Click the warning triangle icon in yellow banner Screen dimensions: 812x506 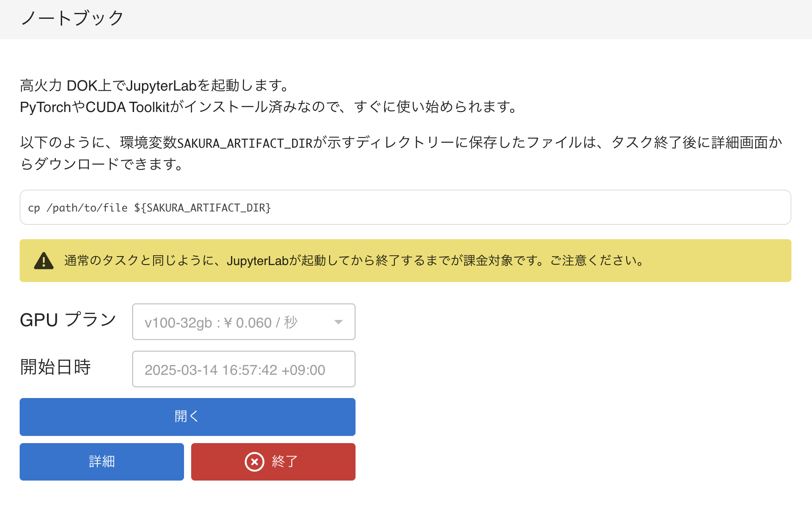click(x=44, y=261)
